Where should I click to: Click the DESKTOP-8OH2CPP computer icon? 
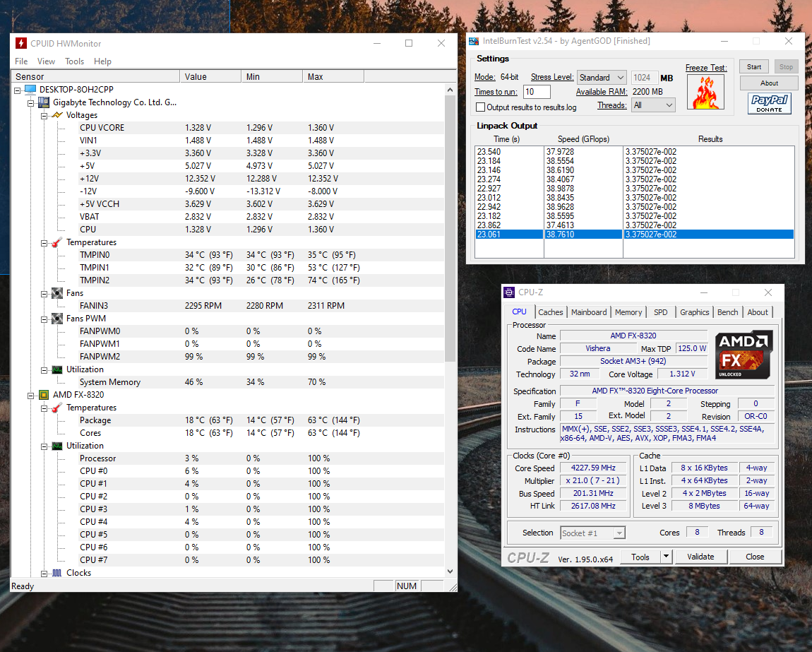pos(30,89)
